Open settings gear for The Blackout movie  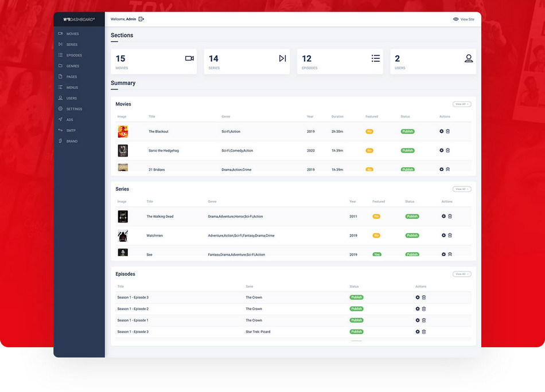pos(441,131)
